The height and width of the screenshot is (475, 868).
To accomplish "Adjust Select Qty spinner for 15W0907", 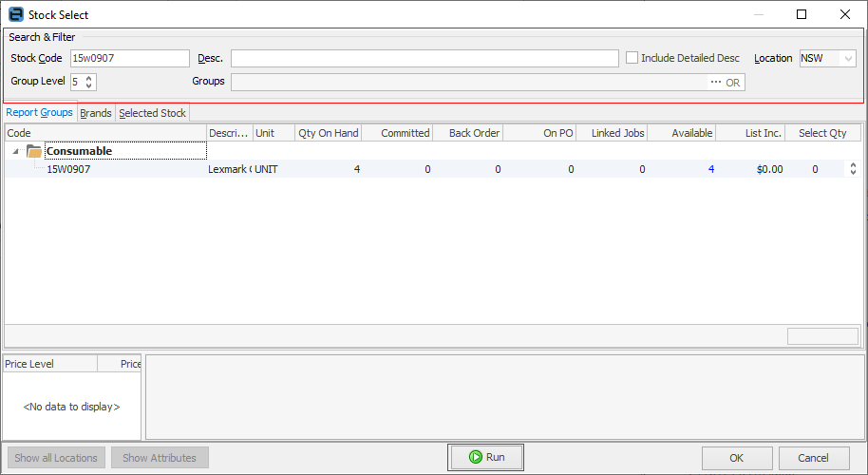I will pyautogui.click(x=853, y=169).
